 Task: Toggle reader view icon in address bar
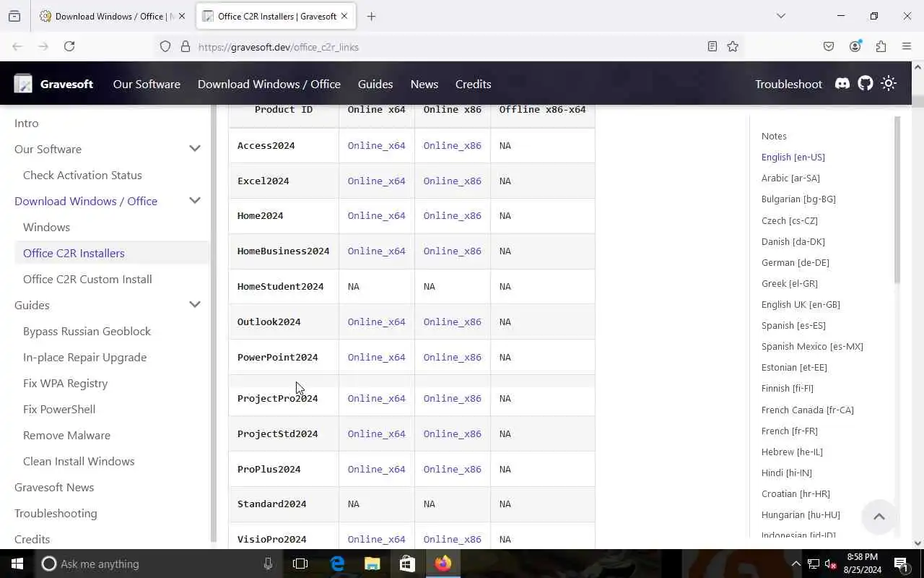coord(712,46)
